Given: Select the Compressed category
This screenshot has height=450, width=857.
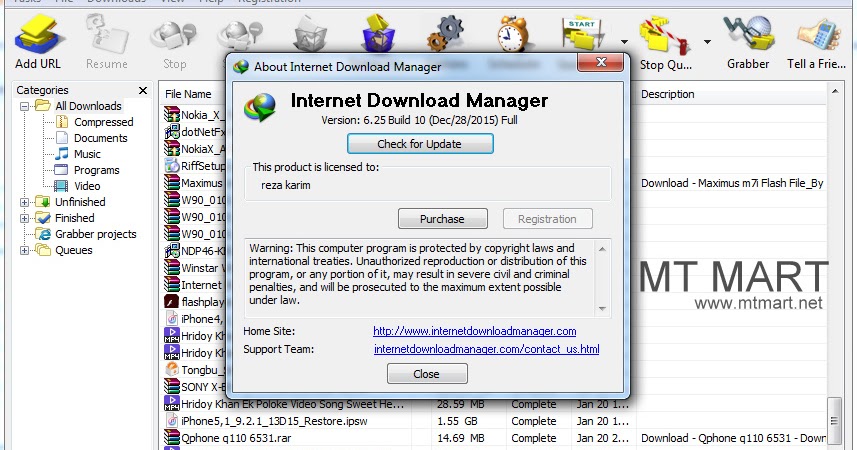Looking at the screenshot, I should (103, 122).
